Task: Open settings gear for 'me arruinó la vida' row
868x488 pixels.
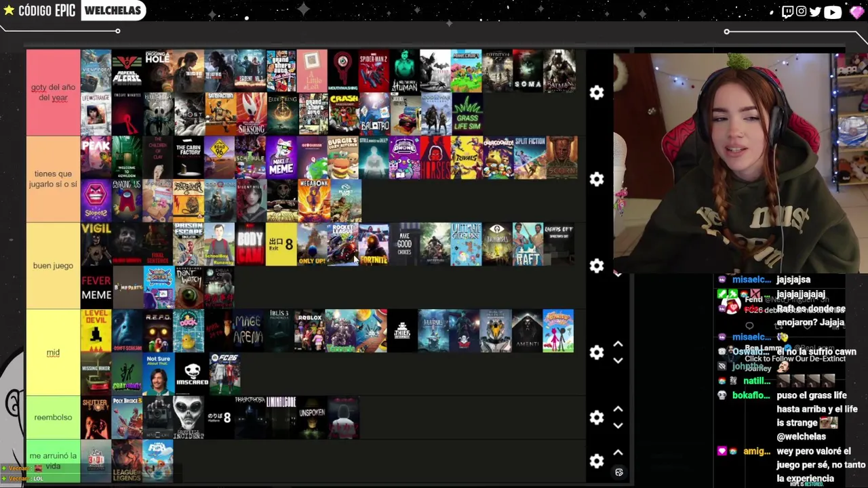Action: point(596,461)
